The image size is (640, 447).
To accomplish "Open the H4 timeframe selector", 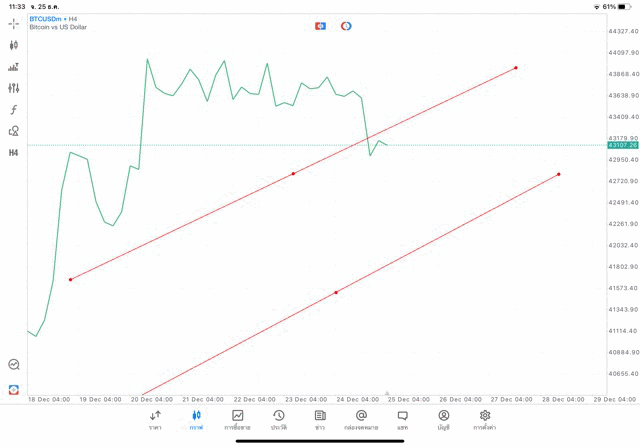I will 14,153.
